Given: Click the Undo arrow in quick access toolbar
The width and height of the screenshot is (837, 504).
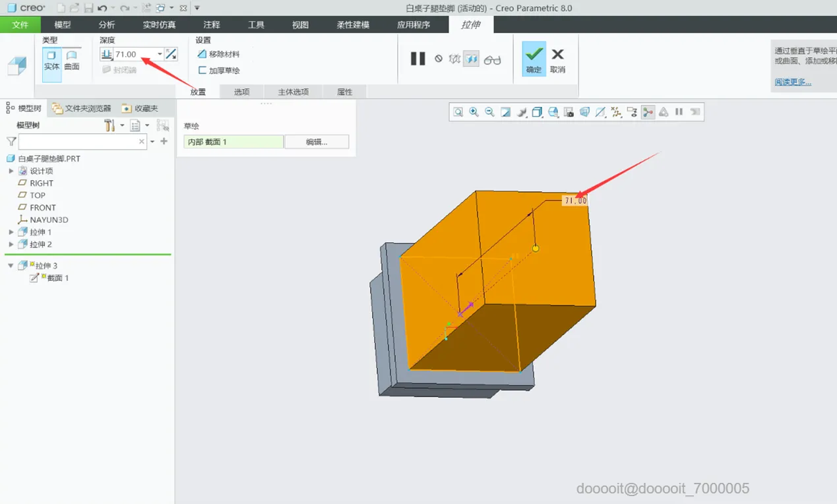Looking at the screenshot, I should (x=102, y=8).
